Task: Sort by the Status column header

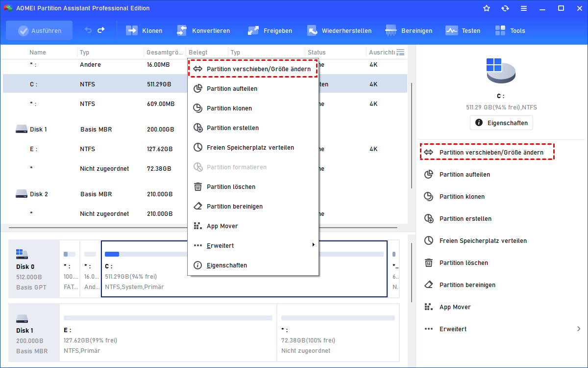Action: click(317, 52)
